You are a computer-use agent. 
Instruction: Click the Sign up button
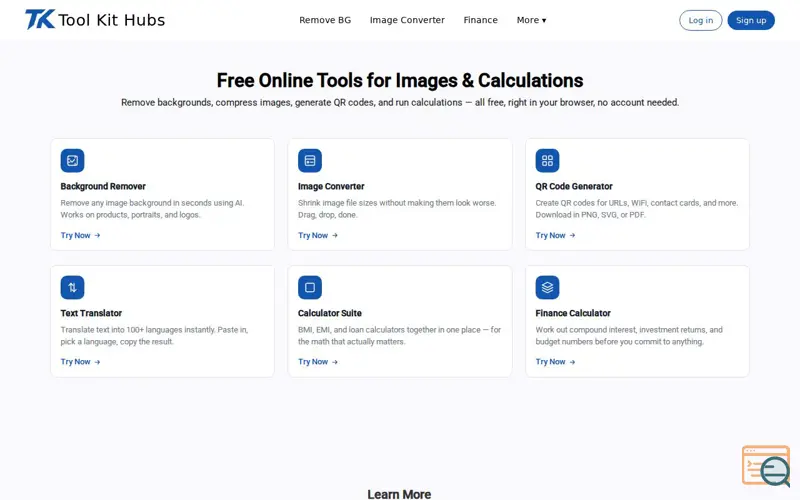[751, 20]
